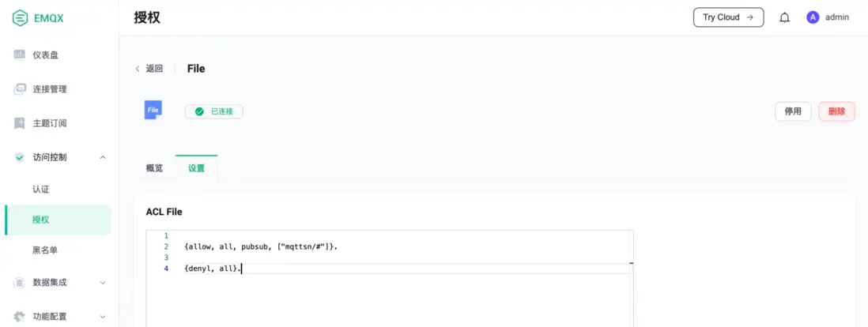The width and height of the screenshot is (868, 327).
Task: Select the 设置 tab
Action: tap(196, 168)
